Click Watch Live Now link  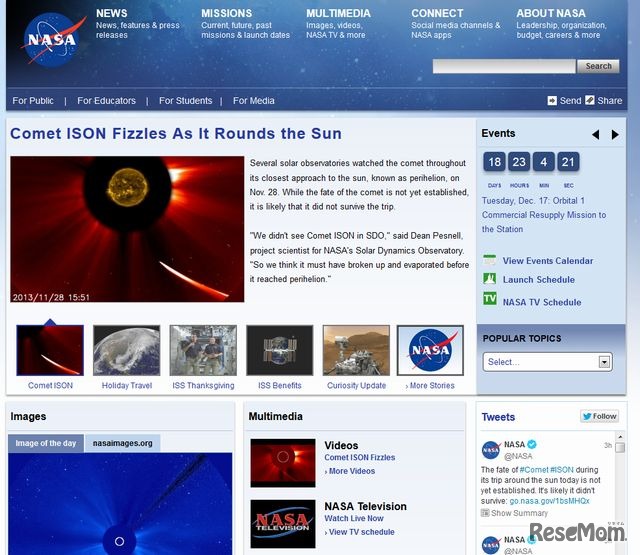coord(354,518)
